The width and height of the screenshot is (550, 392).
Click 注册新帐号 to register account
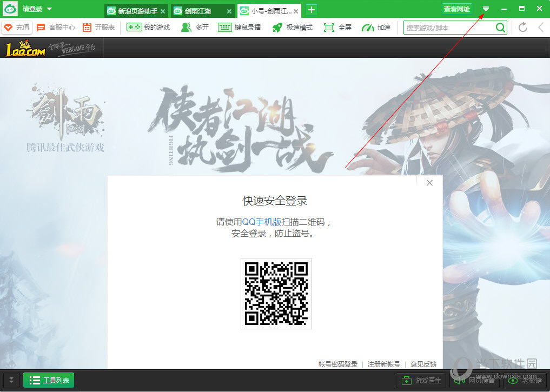pos(384,364)
